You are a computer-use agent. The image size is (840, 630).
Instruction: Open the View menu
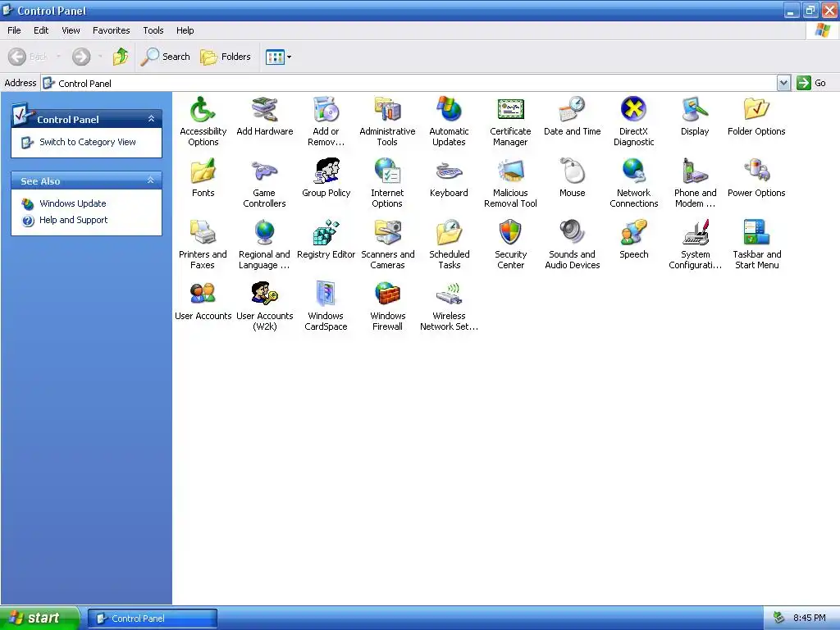[71, 30]
